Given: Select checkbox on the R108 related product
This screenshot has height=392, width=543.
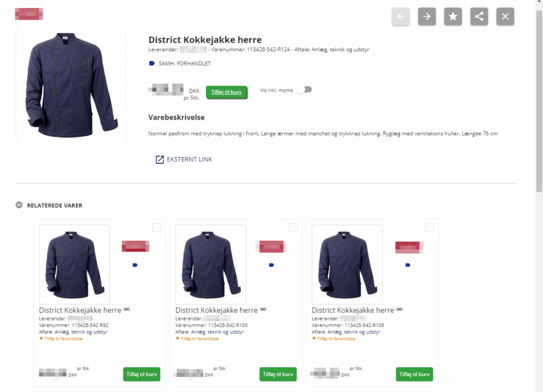Looking at the screenshot, I should tap(430, 227).
